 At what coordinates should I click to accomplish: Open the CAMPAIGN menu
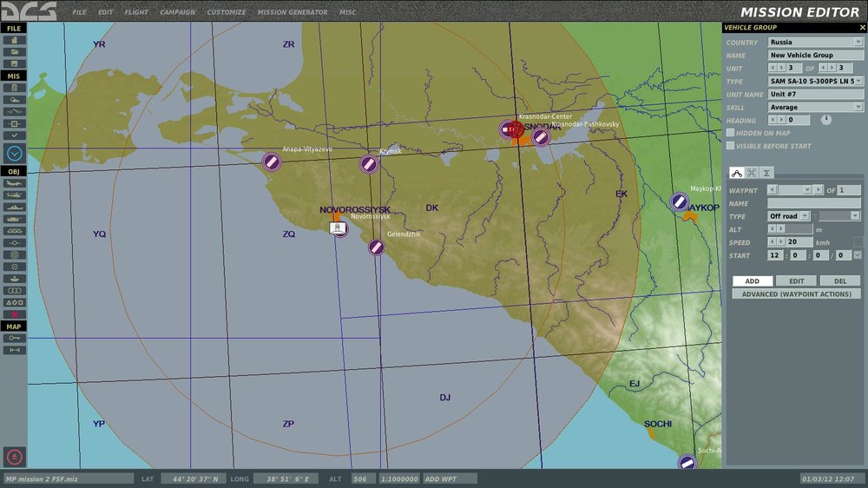coord(177,11)
